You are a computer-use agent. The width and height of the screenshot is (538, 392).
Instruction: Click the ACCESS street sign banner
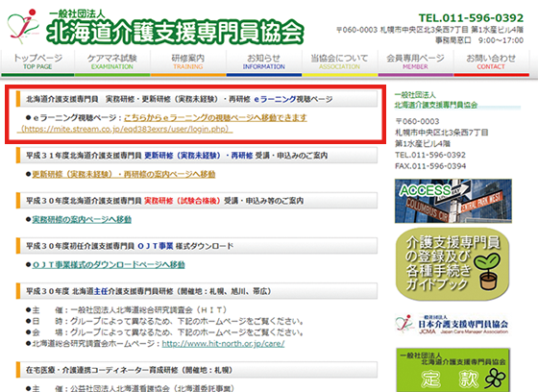[x=452, y=201]
